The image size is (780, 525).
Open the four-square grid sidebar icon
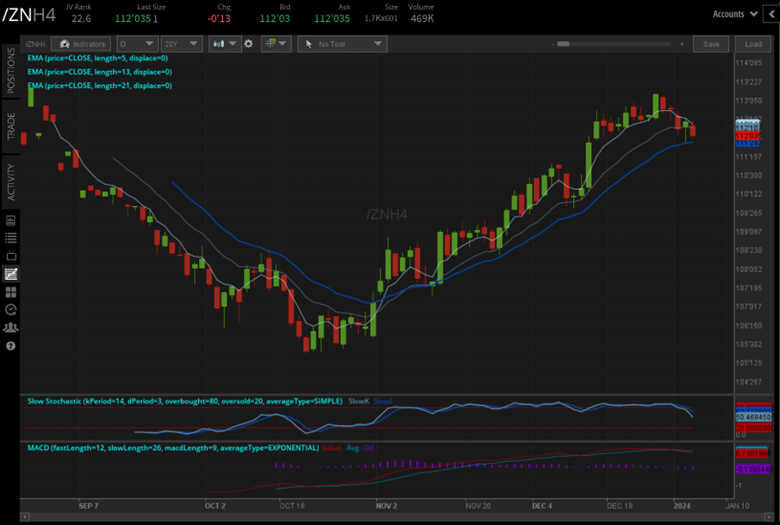(x=10, y=292)
